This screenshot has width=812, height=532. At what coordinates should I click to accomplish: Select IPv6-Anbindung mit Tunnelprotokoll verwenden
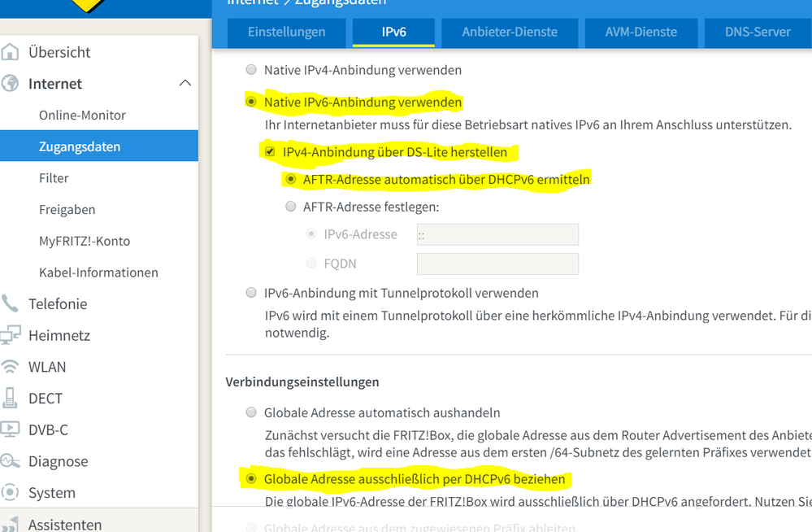pos(251,293)
